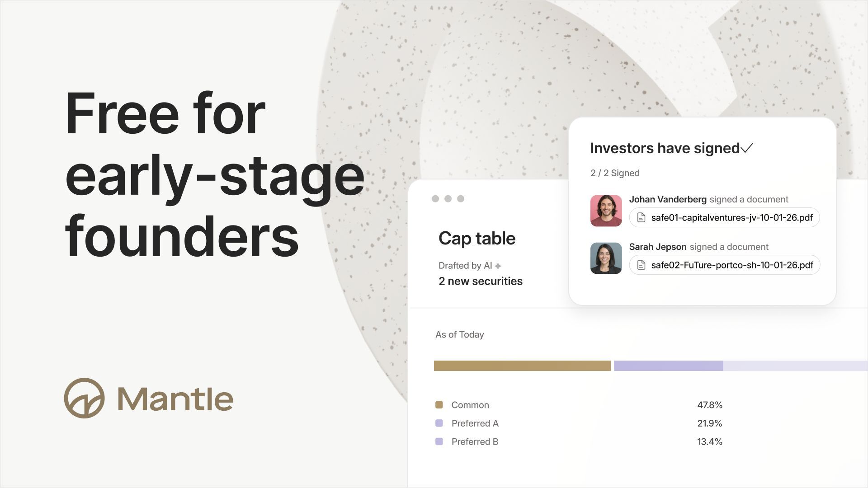
Task: Click the Mantle circular logo icon
Action: click(84, 398)
